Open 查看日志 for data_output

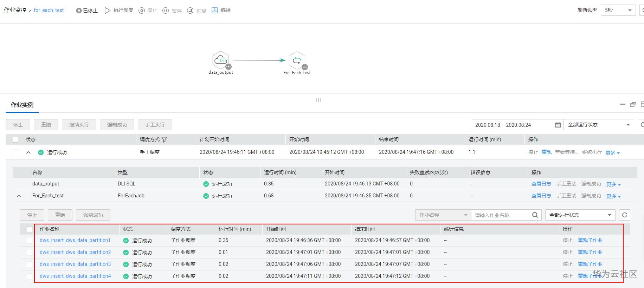pos(541,184)
